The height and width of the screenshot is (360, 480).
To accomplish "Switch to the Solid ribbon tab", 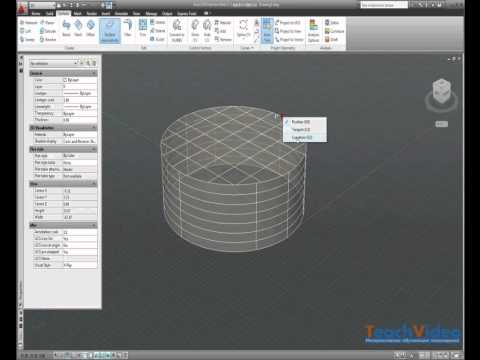I will coord(50,13).
